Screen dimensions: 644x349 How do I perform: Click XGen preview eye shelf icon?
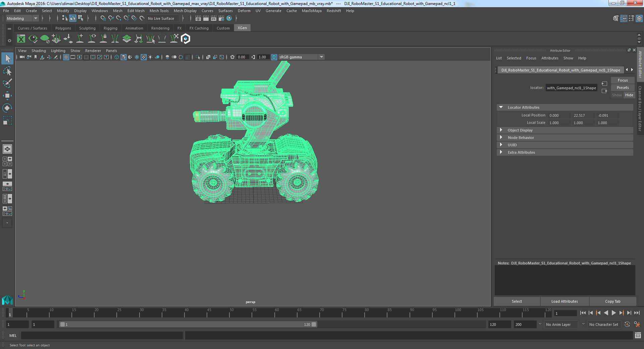33,39
